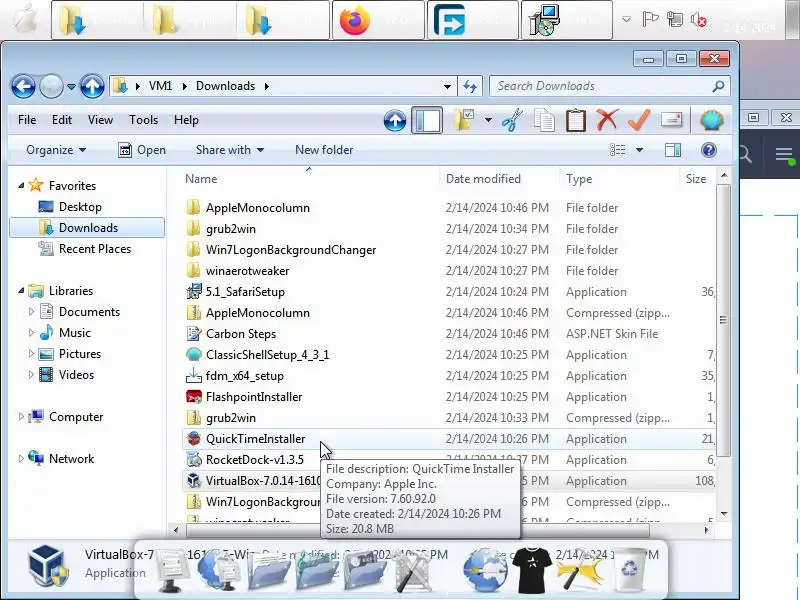
Task: Open dropdown arrow next to Folder Options icon
Action: (488, 120)
